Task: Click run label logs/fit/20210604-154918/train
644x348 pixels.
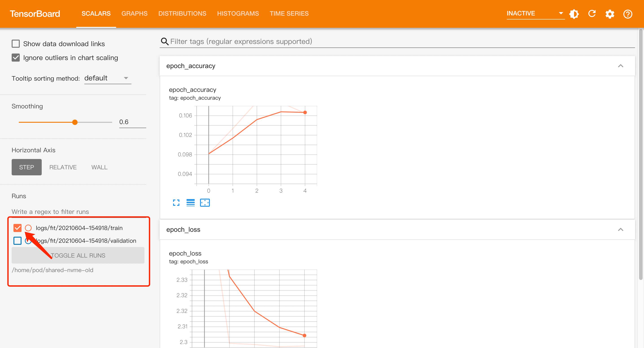Action: [x=79, y=228]
